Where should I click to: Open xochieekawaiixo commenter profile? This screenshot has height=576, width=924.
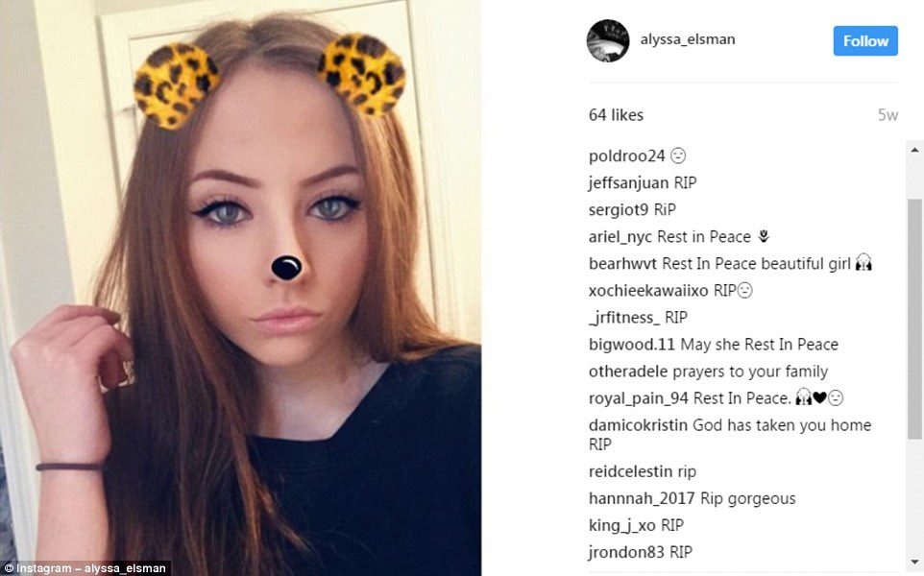[648, 291]
